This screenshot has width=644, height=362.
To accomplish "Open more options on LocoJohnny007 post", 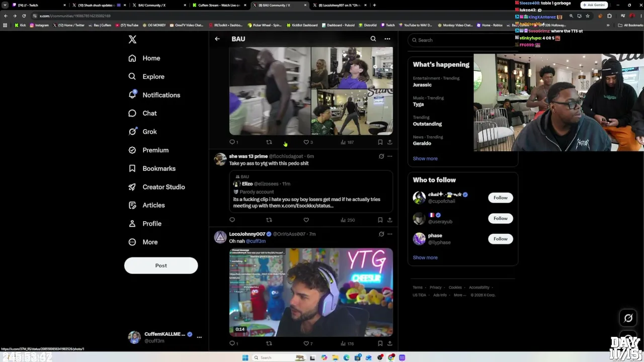I will pos(389,234).
